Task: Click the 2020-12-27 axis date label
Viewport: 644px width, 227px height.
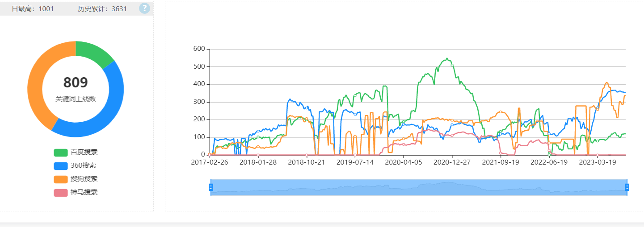Action: 452,162
